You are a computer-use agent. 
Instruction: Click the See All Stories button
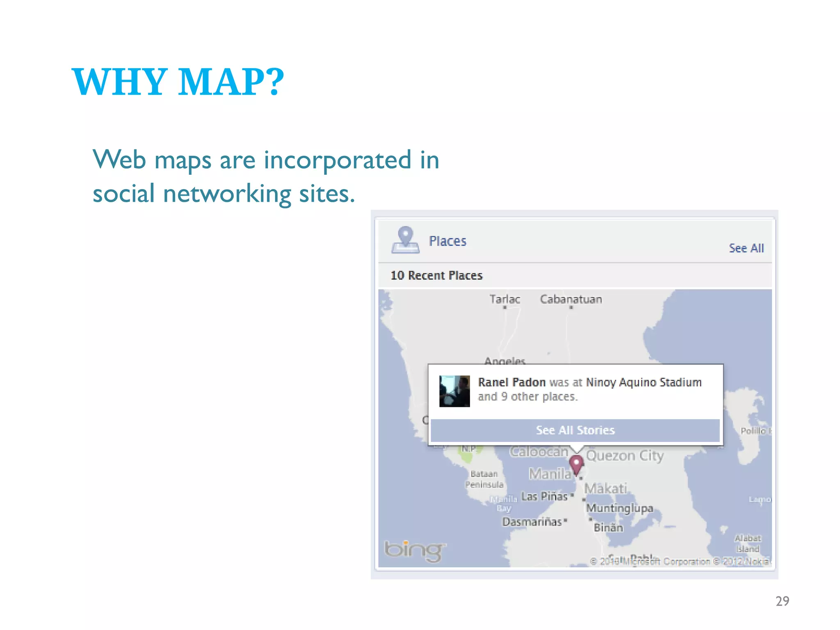pos(575,430)
